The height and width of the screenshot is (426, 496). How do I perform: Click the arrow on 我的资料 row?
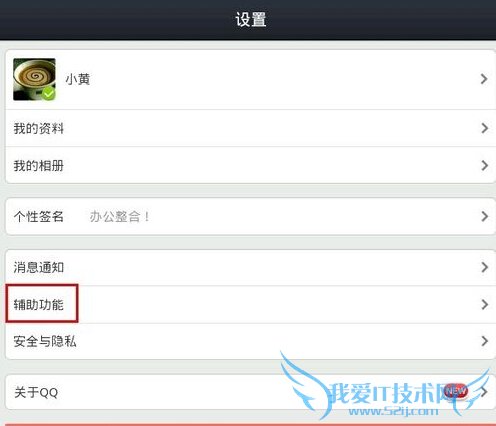coord(485,128)
